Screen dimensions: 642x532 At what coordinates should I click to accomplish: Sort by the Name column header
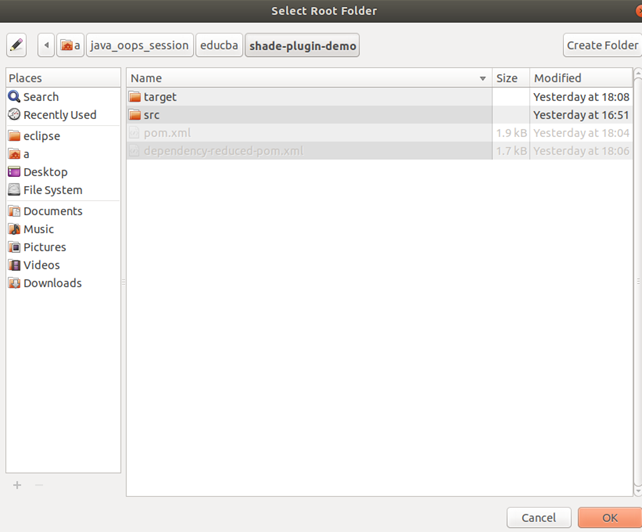pyautogui.click(x=310, y=78)
